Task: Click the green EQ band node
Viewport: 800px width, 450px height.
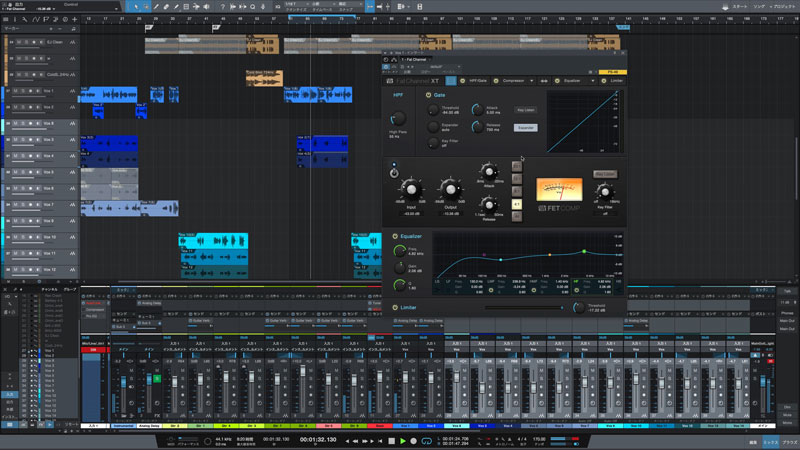Action: tap(584, 252)
